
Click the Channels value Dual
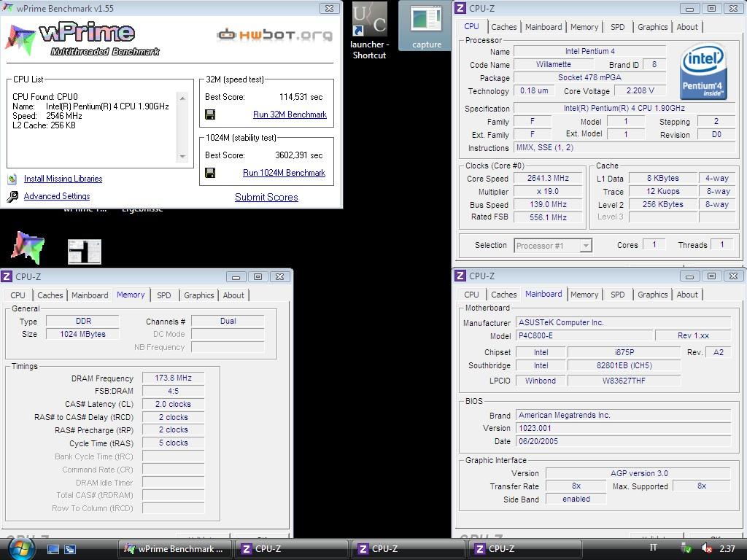coord(228,321)
